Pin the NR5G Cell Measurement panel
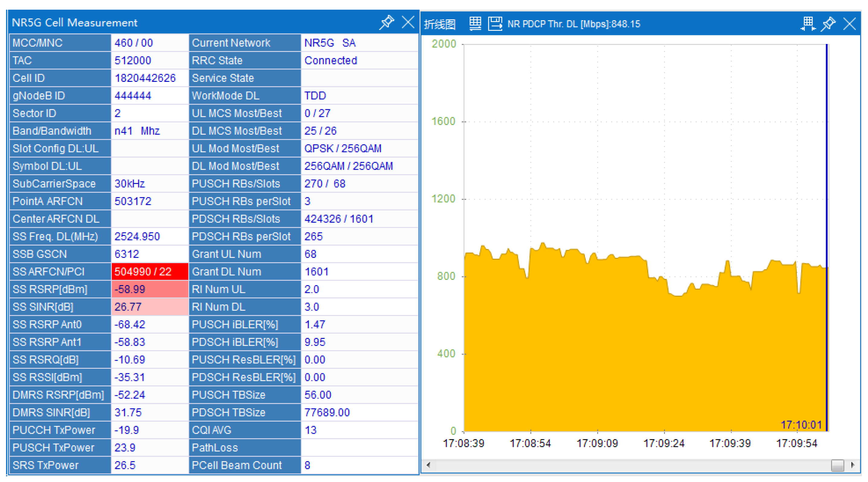The image size is (868, 482). [386, 22]
